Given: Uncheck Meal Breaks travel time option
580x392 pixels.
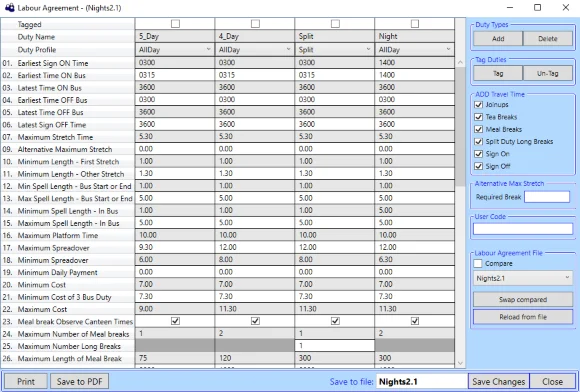Looking at the screenshot, I should coord(478,129).
